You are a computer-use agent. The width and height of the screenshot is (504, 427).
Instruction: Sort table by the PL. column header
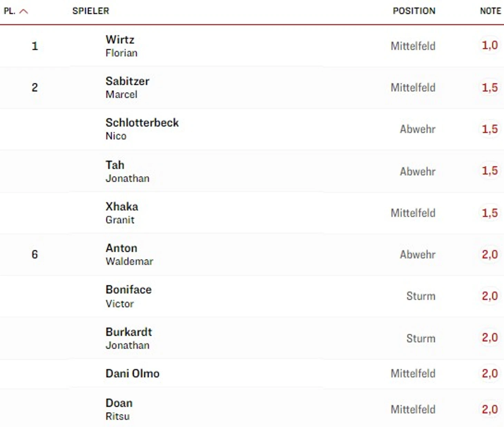[10, 11]
